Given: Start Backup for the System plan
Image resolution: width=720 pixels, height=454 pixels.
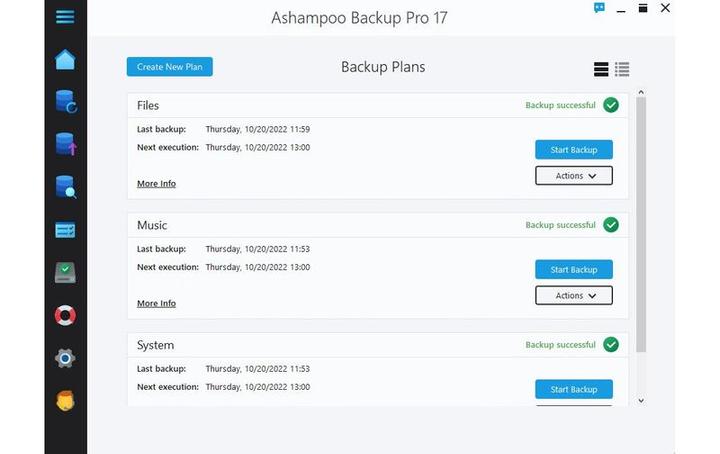Looking at the screenshot, I should [574, 389].
